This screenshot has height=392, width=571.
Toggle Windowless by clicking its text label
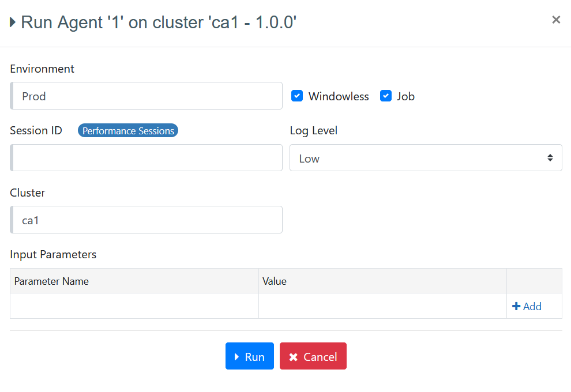coord(339,96)
